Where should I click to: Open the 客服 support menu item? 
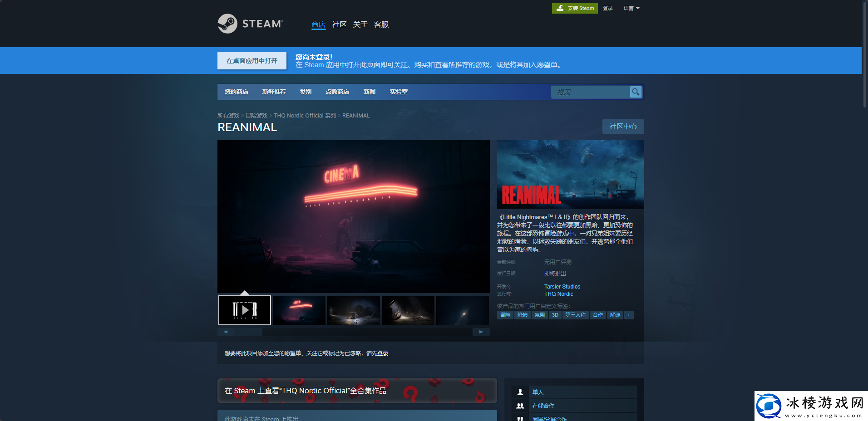[381, 24]
